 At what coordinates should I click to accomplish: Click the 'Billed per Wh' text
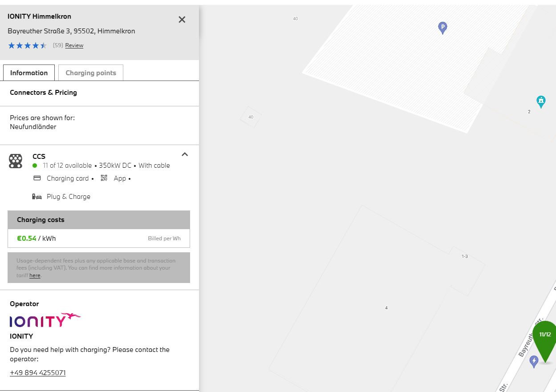click(164, 238)
